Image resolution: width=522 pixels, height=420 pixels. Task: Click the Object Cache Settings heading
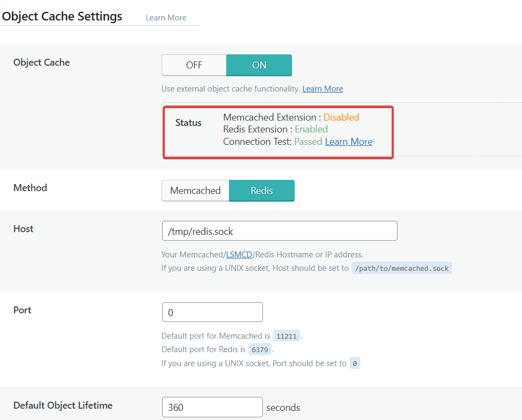point(62,16)
